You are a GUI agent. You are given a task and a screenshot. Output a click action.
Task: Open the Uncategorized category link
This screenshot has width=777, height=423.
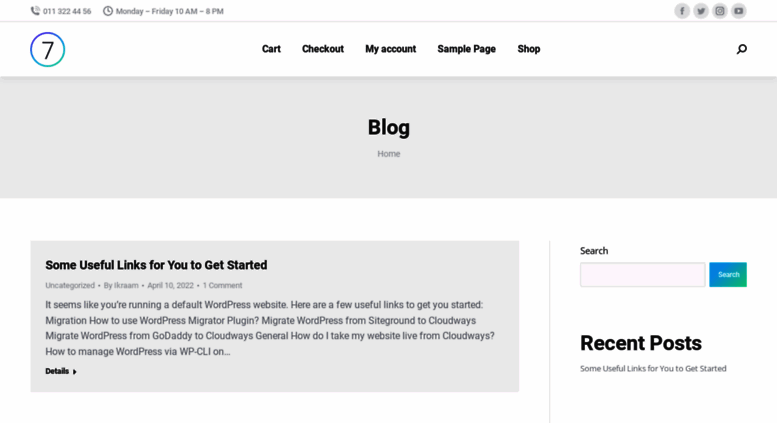pyautogui.click(x=70, y=285)
